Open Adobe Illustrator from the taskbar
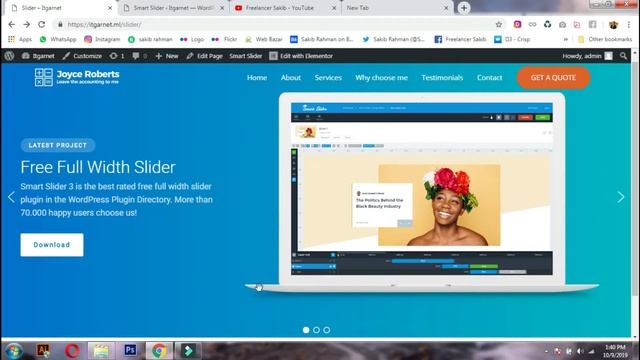The height and width of the screenshot is (360, 640). tap(43, 351)
